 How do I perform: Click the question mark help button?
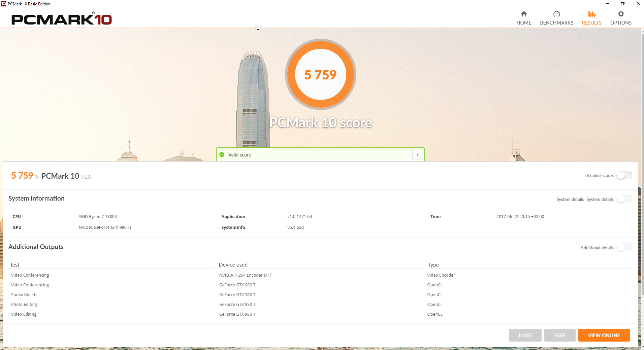click(x=417, y=154)
